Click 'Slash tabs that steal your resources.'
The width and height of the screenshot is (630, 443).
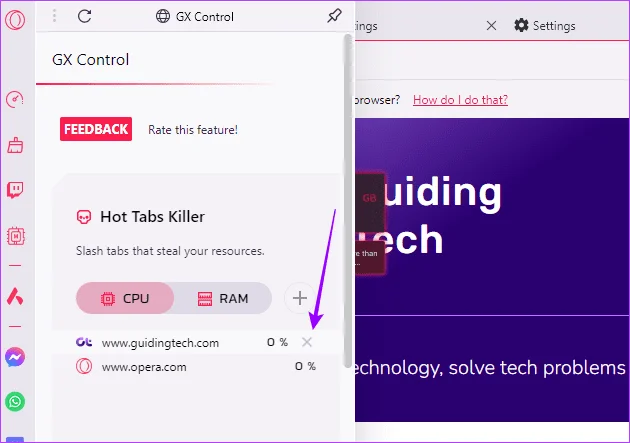pyautogui.click(x=170, y=251)
